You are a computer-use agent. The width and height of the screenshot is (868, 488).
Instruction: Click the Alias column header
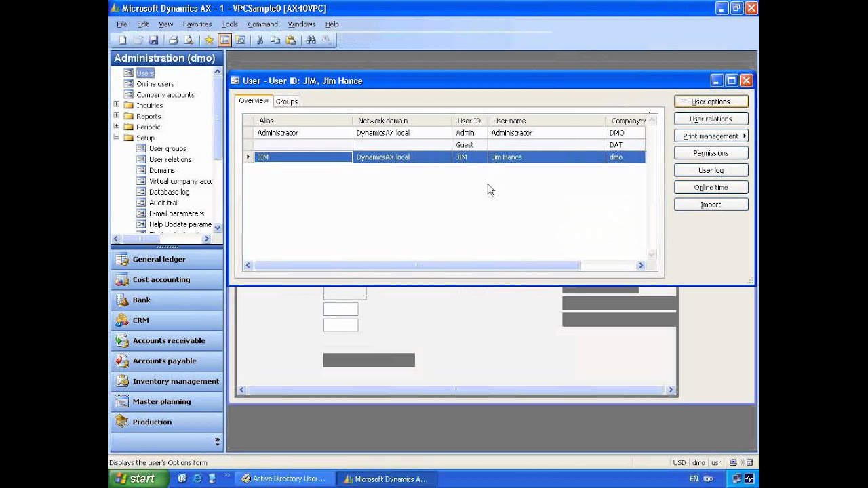point(303,121)
